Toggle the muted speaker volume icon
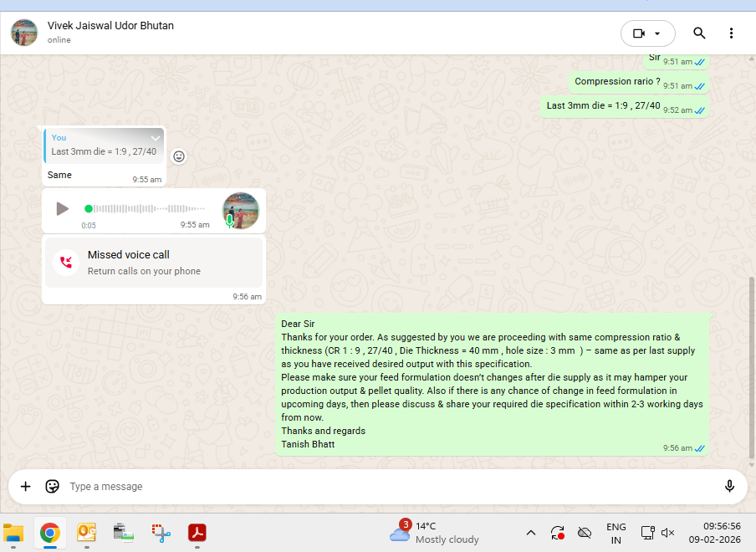The width and height of the screenshot is (756, 552). 667,533
